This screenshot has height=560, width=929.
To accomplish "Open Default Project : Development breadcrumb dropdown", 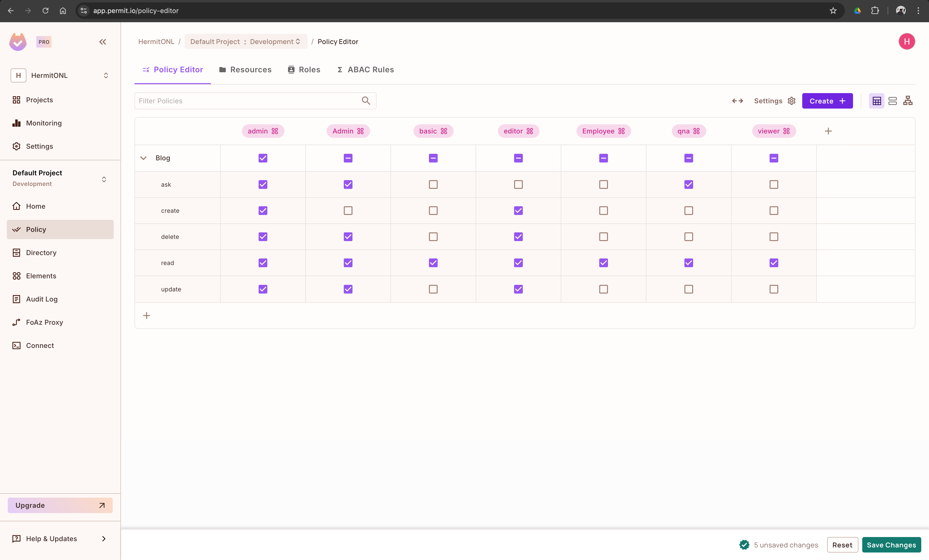I will (246, 41).
